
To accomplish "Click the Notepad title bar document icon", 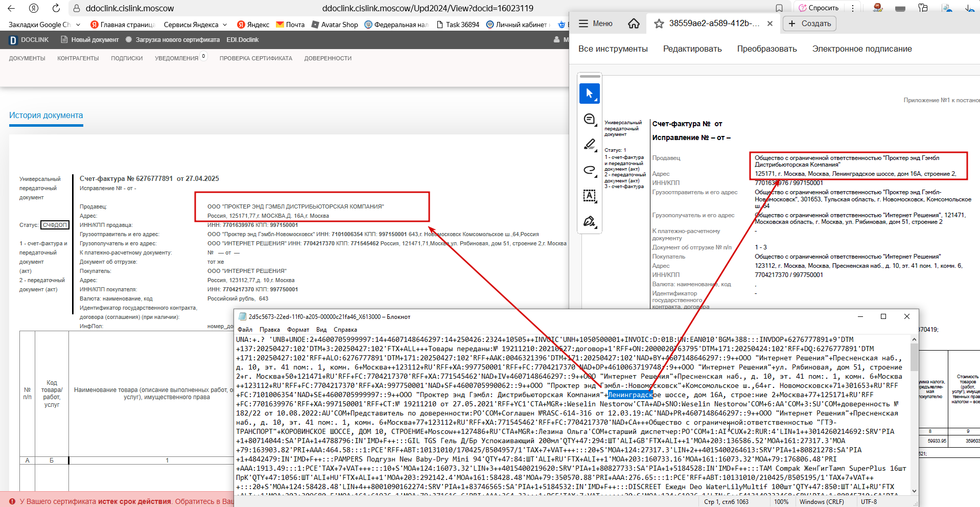I will tap(243, 317).
